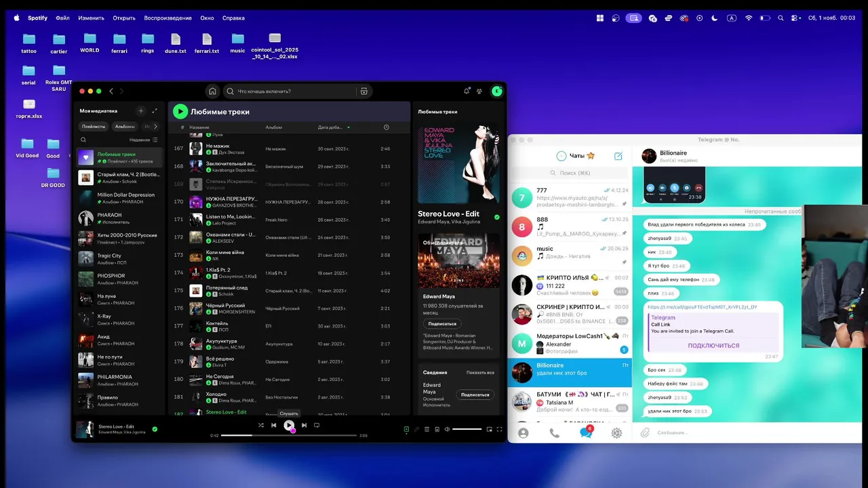The width and height of the screenshot is (868, 488).
Task: Enter Spotify full screen mode icon
Action: pos(500,429)
